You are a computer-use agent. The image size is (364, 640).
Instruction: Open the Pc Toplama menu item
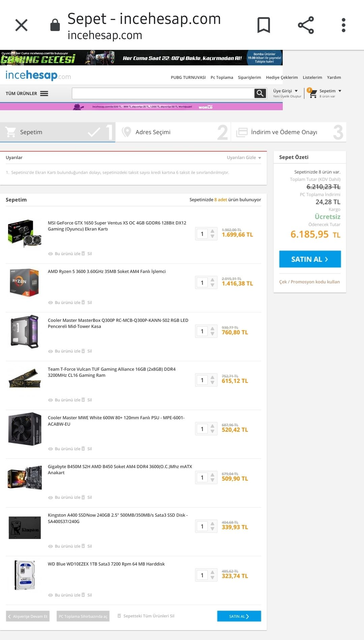[222, 78]
